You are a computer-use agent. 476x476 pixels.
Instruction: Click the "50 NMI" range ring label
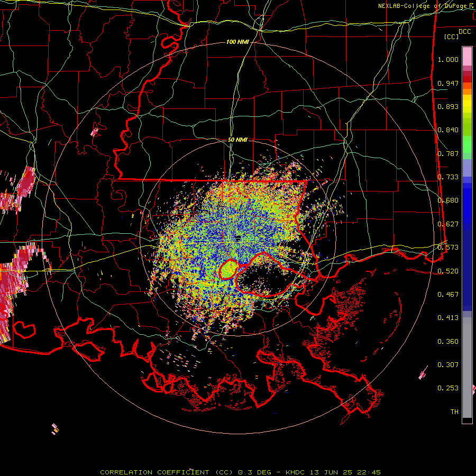(x=237, y=140)
